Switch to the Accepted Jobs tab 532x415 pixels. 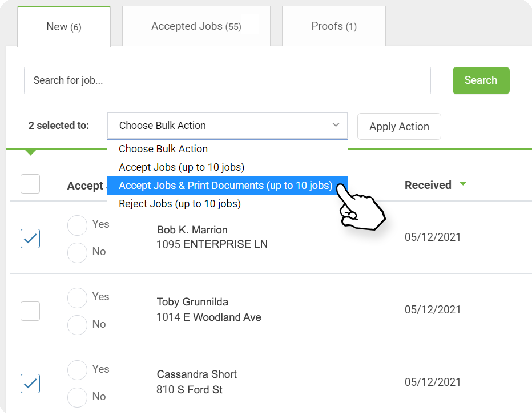(x=196, y=26)
